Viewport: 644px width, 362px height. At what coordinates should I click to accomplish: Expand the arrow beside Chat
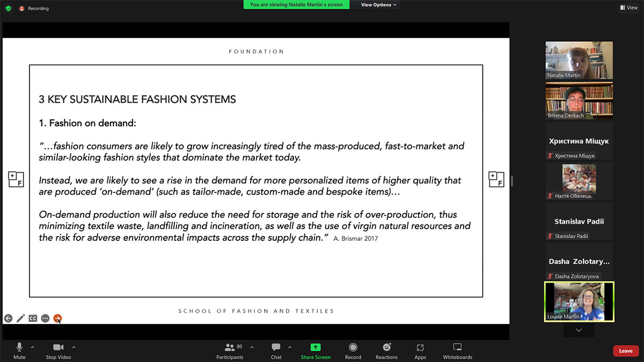coord(290,348)
